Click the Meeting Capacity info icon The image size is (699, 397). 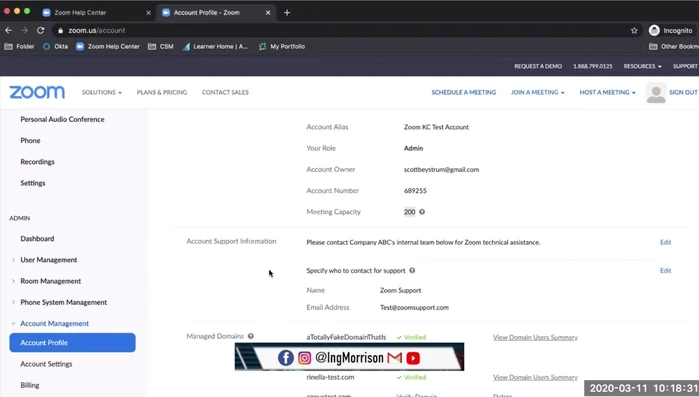pos(422,212)
